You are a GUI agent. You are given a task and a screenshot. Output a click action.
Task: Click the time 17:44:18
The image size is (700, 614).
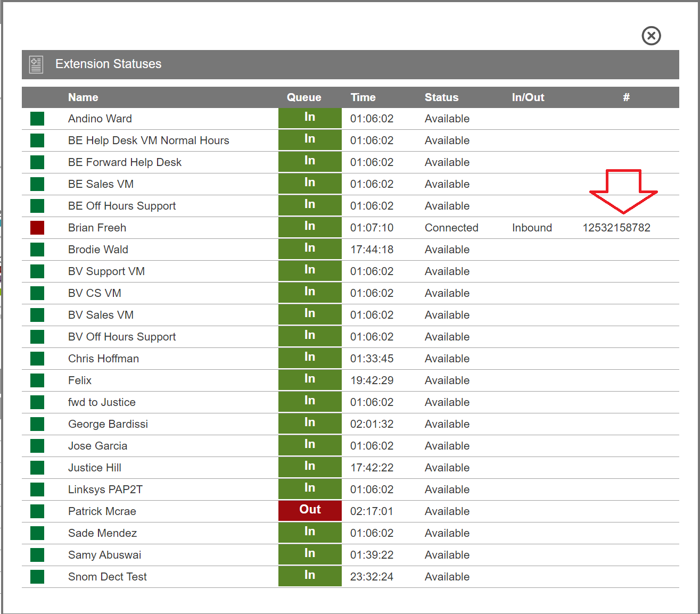(x=372, y=250)
